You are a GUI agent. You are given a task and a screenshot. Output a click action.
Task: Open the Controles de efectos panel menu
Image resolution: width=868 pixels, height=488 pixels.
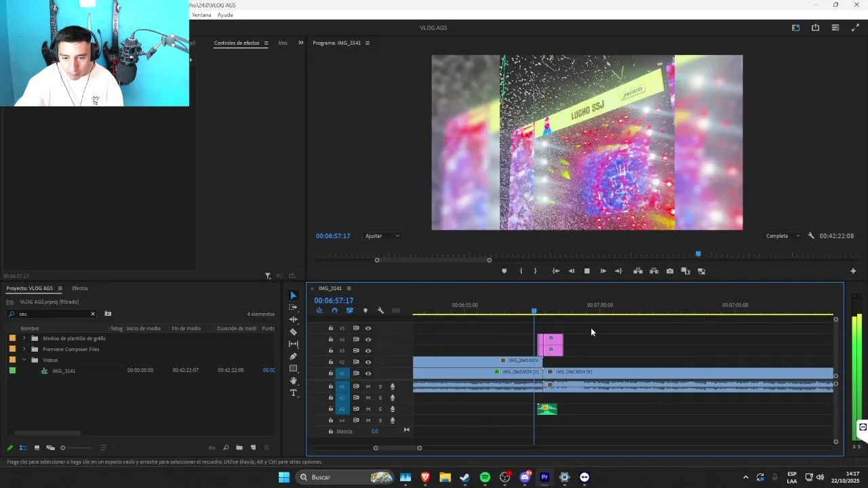click(x=266, y=43)
